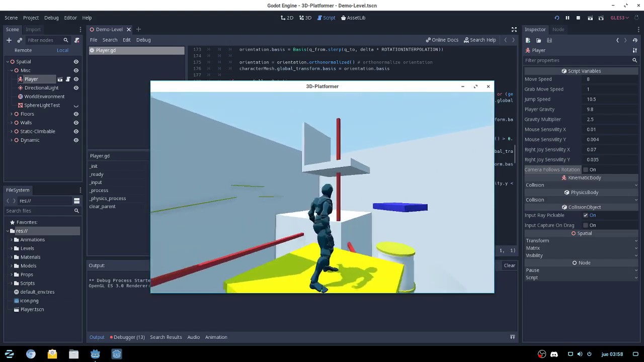Open FileSystem dock options menu
Screen dimensions: 644x362
pos(80,190)
